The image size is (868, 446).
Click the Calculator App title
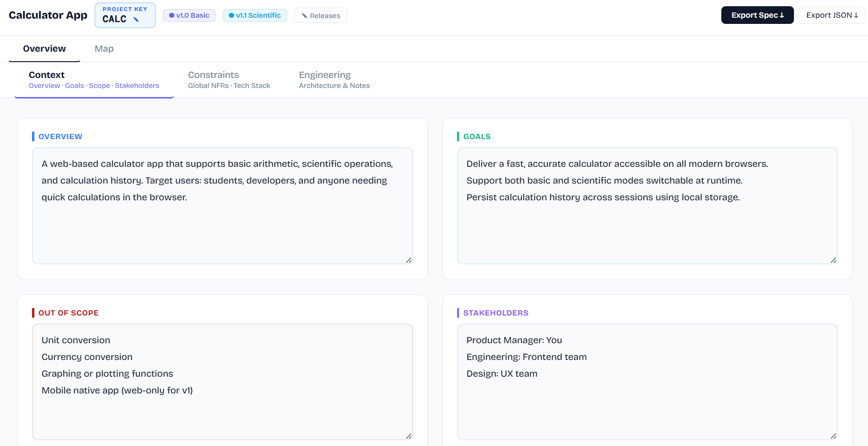click(x=48, y=15)
